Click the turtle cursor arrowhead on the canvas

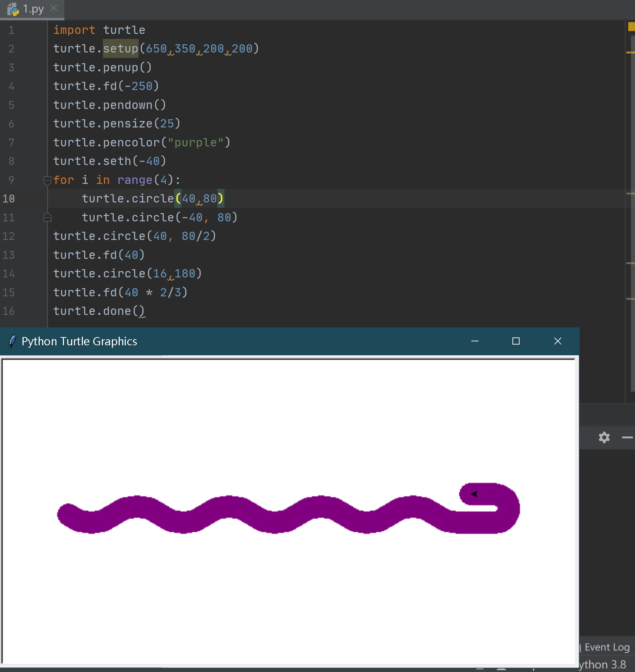[x=474, y=494]
